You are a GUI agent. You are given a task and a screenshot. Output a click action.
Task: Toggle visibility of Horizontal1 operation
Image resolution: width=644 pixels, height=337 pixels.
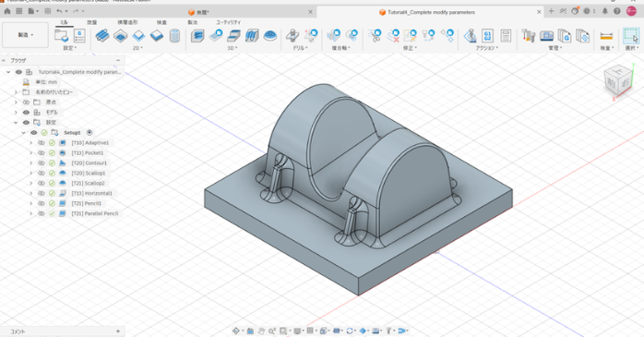[42, 193]
